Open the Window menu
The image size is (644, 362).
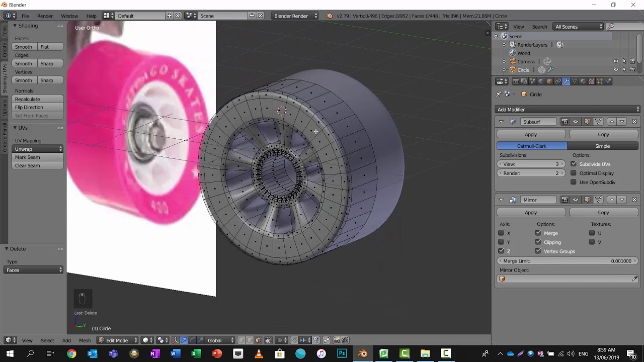[69, 16]
